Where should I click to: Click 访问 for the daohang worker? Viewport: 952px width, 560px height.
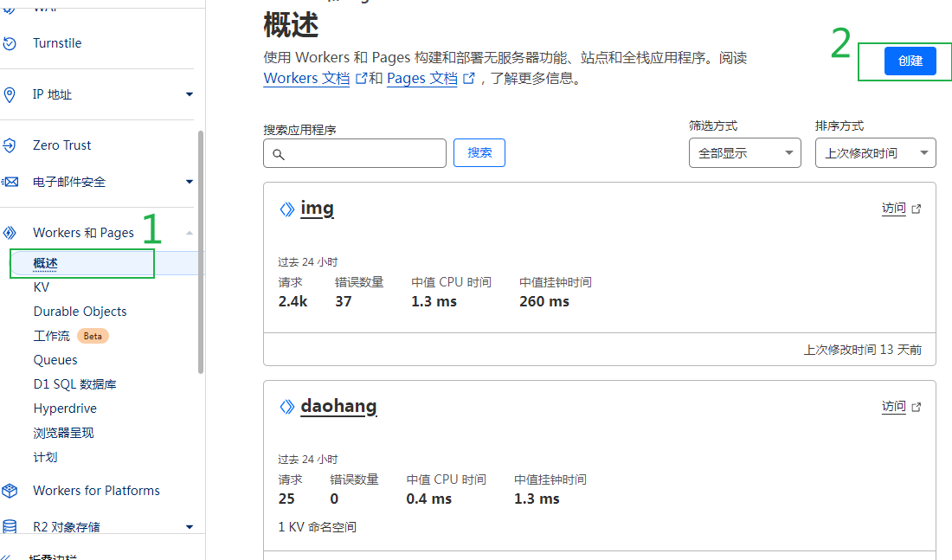tap(894, 406)
